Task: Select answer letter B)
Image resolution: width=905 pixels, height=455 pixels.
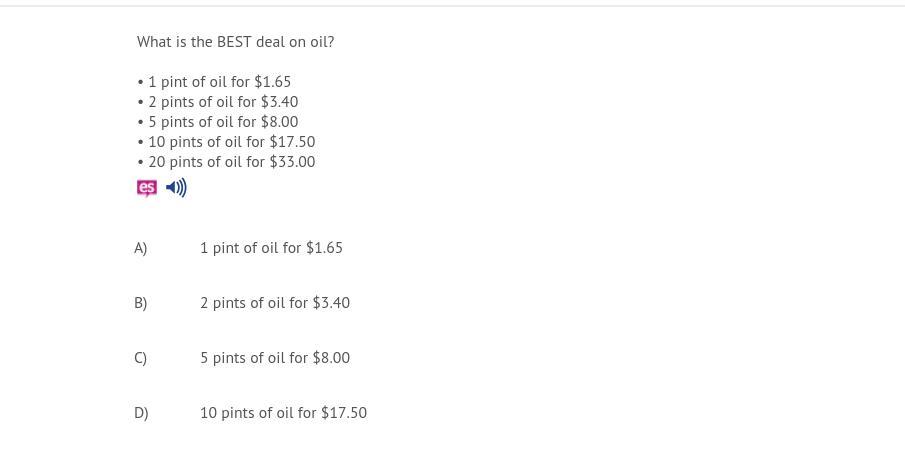Action: (x=141, y=303)
